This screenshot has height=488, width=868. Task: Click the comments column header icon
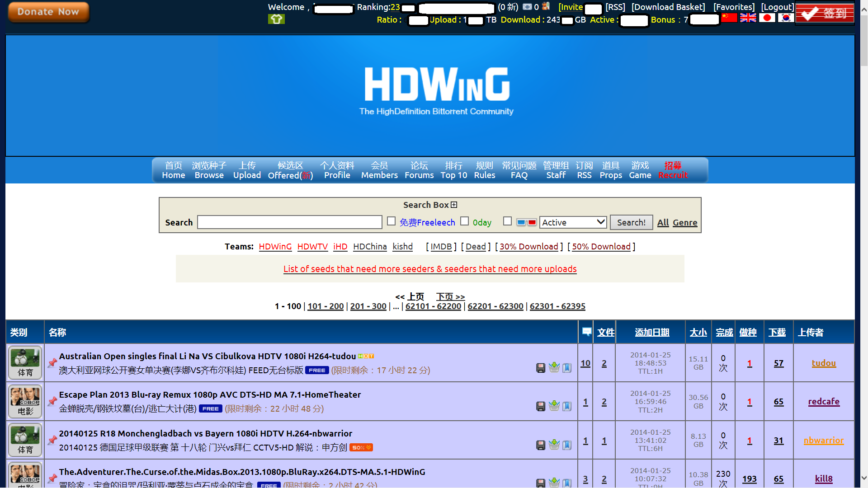(x=587, y=332)
